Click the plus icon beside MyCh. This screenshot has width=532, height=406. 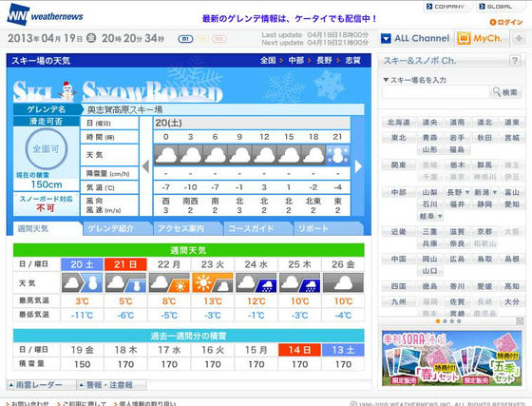(519, 39)
